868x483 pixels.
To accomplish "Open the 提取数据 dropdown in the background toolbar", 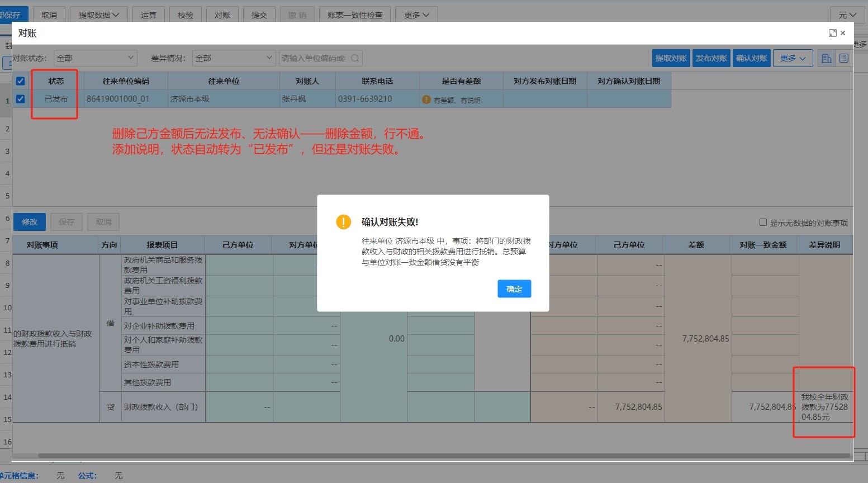I will click(98, 15).
